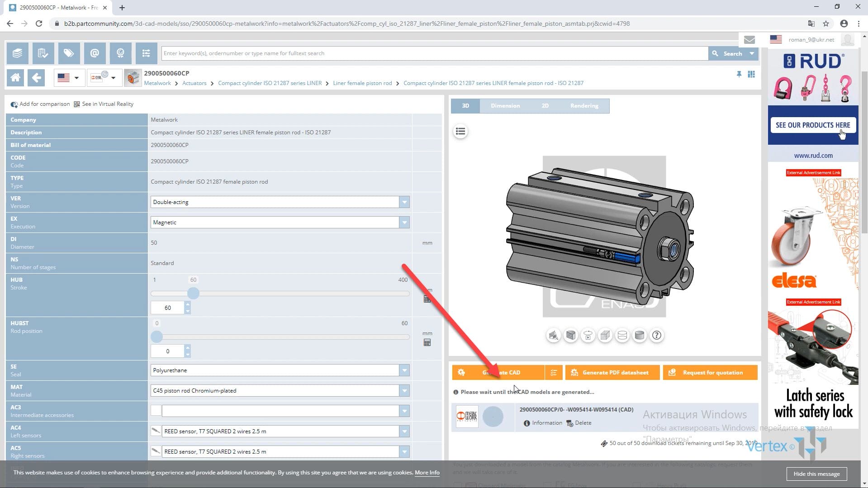Click Generate PDF datasheet
This screenshot has height=488, width=868.
(x=612, y=373)
